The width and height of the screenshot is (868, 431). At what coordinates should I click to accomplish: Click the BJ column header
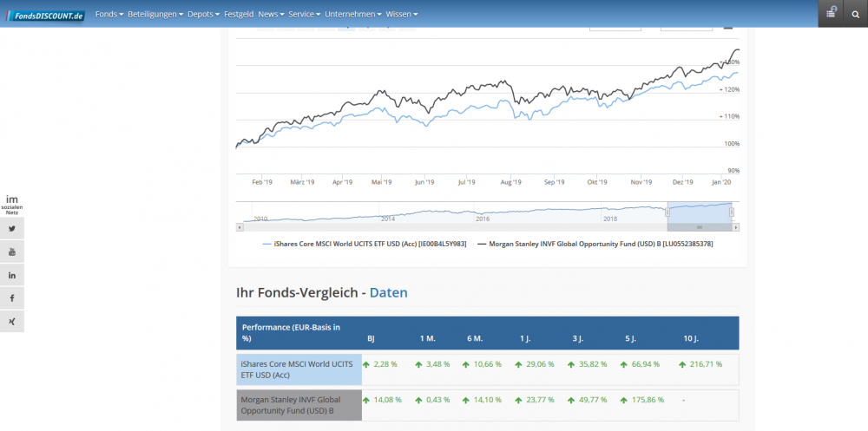(x=371, y=339)
